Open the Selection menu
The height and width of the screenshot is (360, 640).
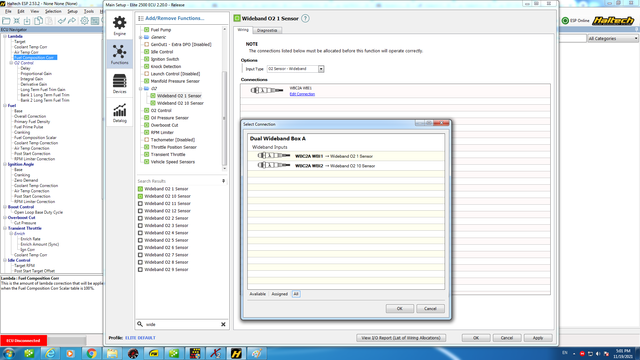point(53,11)
